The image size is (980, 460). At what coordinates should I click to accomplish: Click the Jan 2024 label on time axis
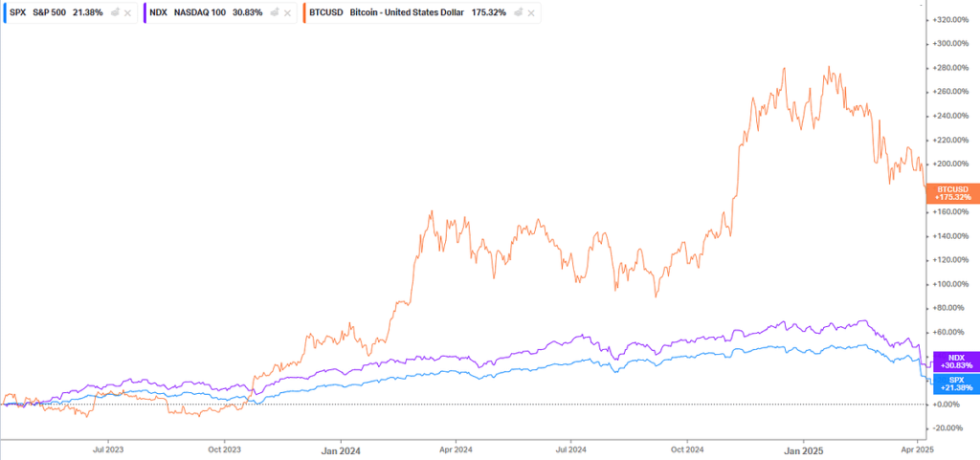click(340, 448)
